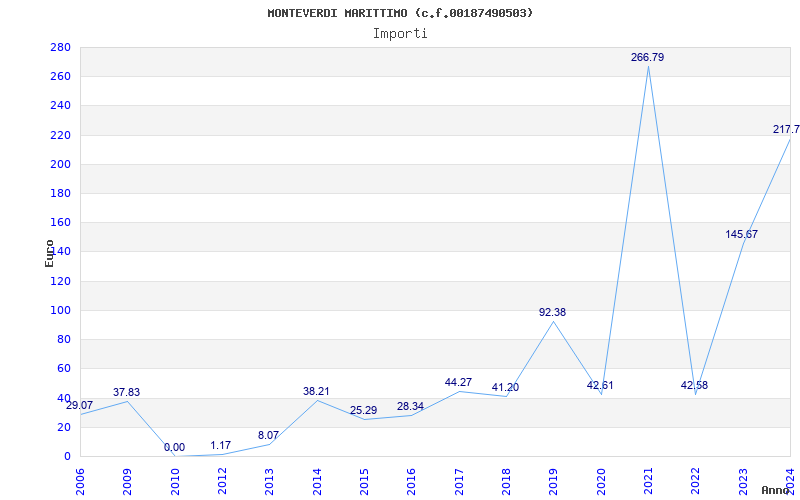800x500 pixels.
Task: Click year 2020 on x-axis
Action: coord(601,481)
